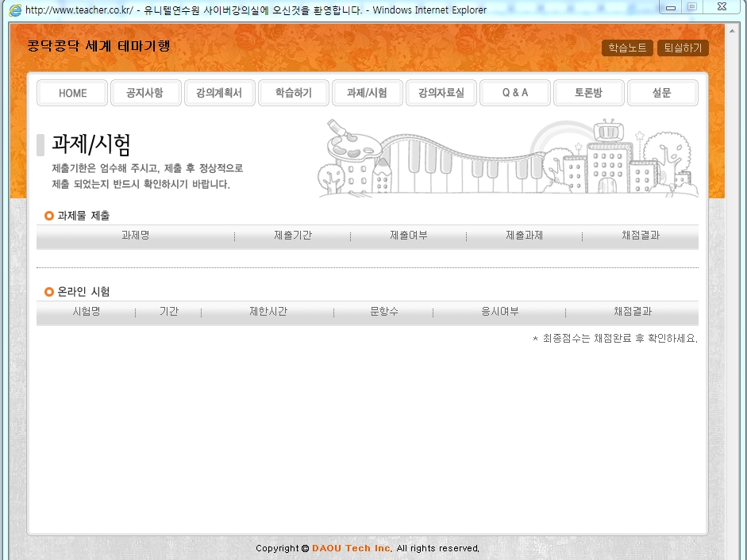Open the 강의계획서 syllabus tab
This screenshot has height=560, width=747.
click(220, 93)
